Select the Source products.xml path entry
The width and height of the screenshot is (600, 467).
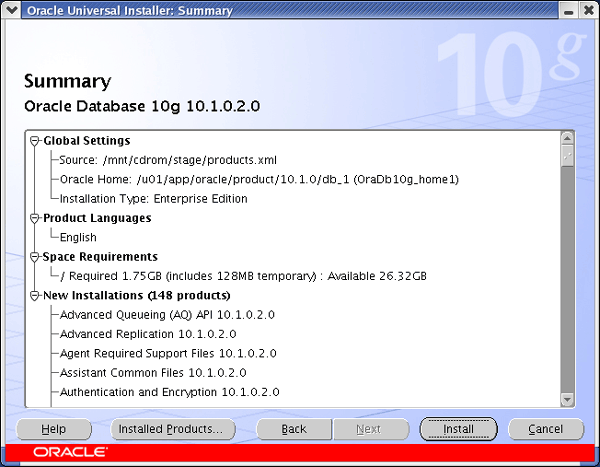click(x=167, y=160)
